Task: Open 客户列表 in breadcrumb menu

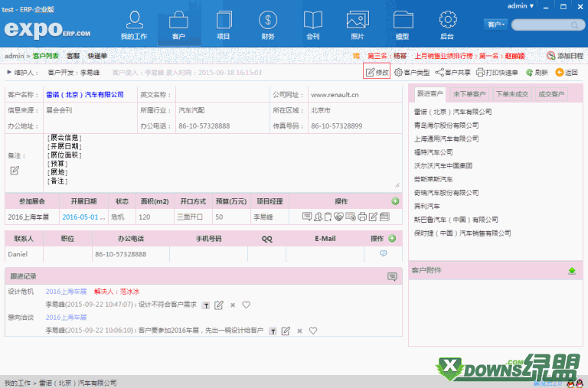Action: [46, 56]
